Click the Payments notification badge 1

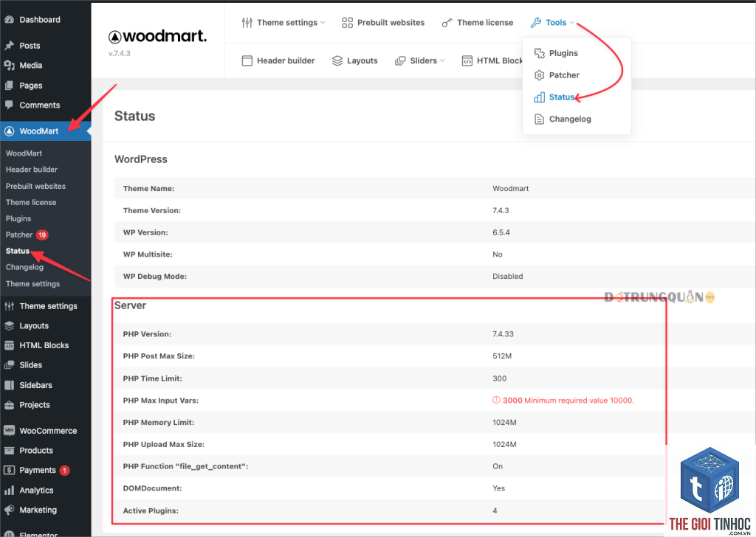coord(65,471)
